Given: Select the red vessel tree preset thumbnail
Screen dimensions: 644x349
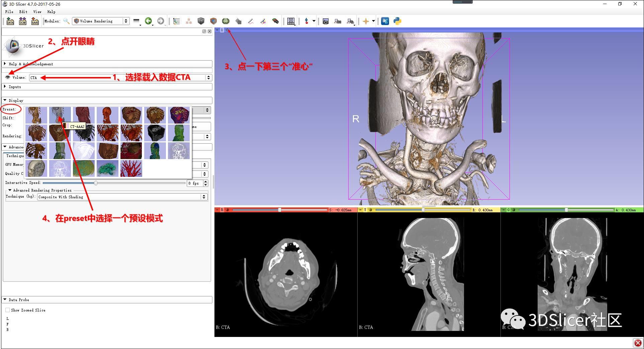Looking at the screenshot, I should tap(131, 168).
